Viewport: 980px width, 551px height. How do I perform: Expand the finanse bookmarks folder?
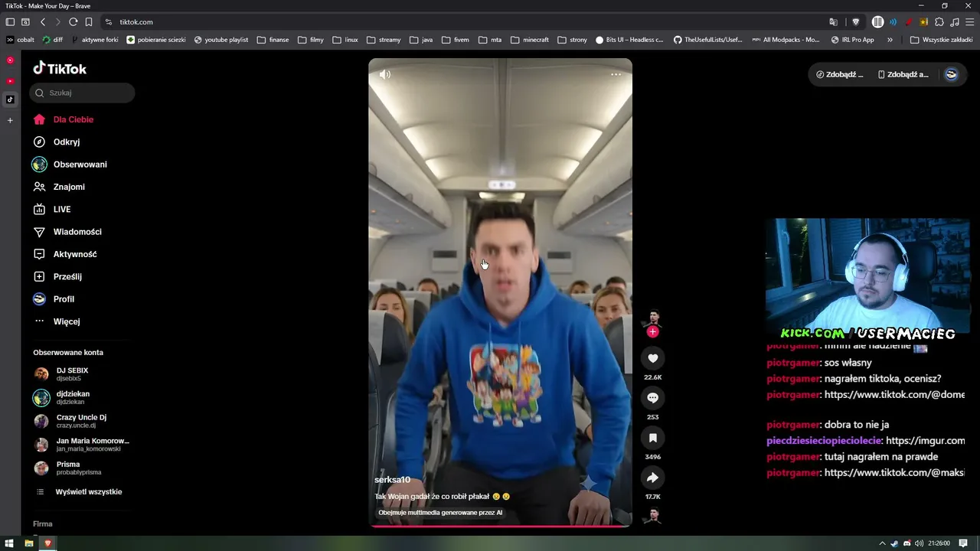tap(273, 40)
